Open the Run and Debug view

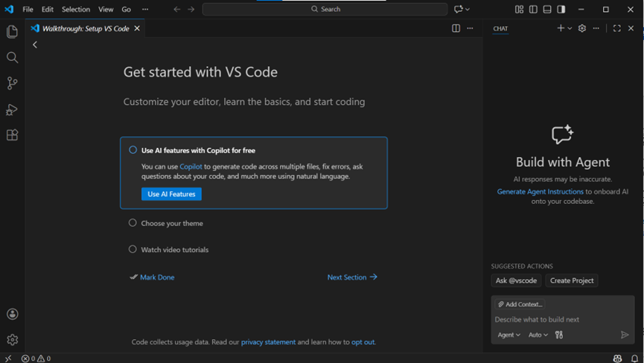[13, 109]
